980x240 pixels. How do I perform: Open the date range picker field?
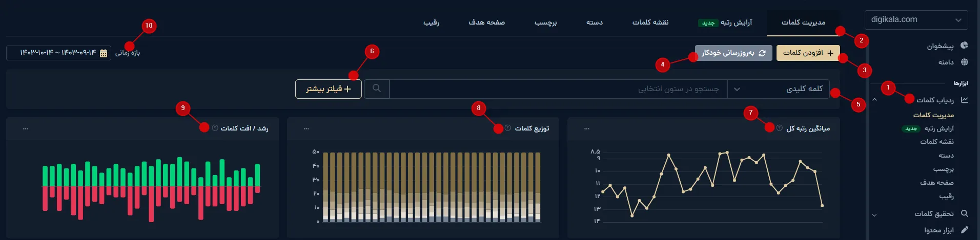pyautogui.click(x=58, y=53)
